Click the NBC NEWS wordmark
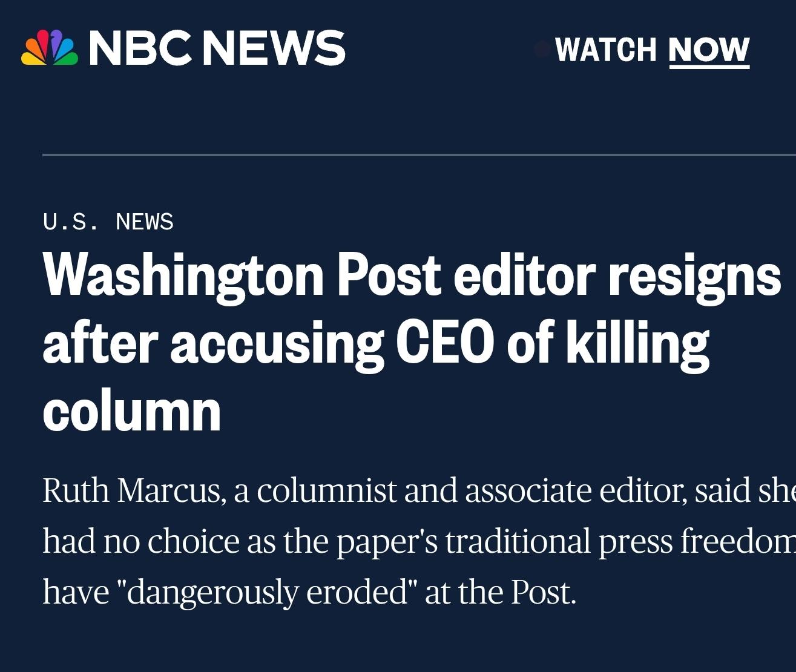 tap(217, 48)
